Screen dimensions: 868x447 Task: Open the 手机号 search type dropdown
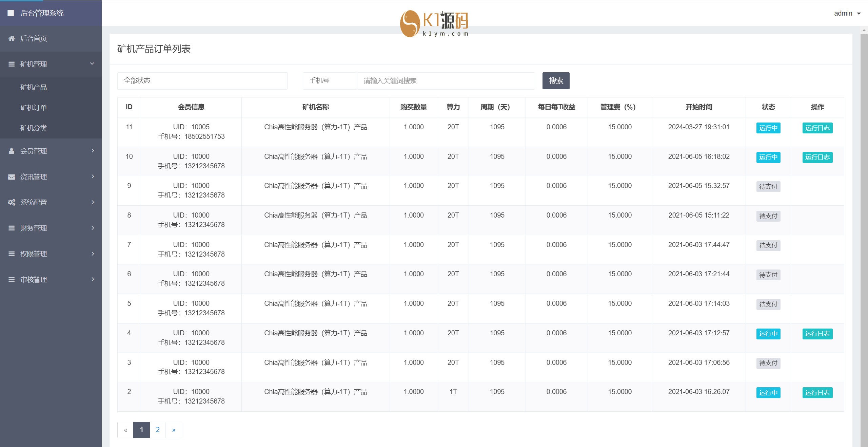(x=329, y=81)
